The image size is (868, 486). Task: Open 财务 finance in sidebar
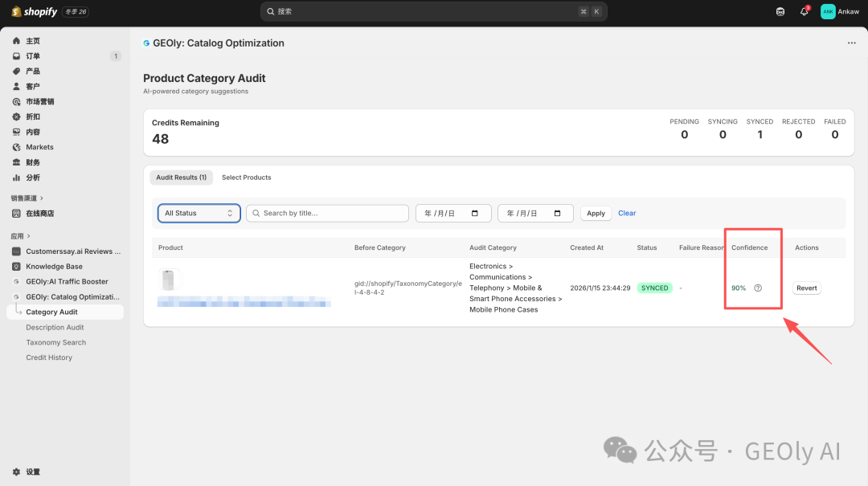33,163
